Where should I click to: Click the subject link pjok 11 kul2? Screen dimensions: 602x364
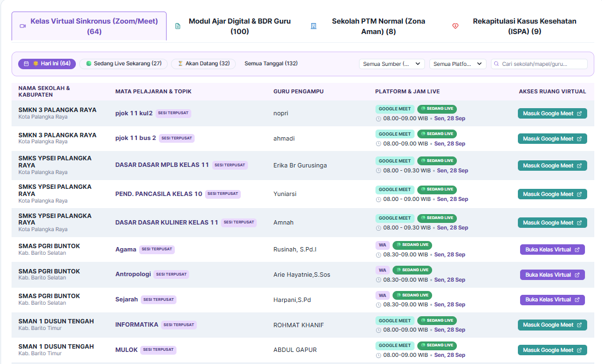(x=134, y=113)
